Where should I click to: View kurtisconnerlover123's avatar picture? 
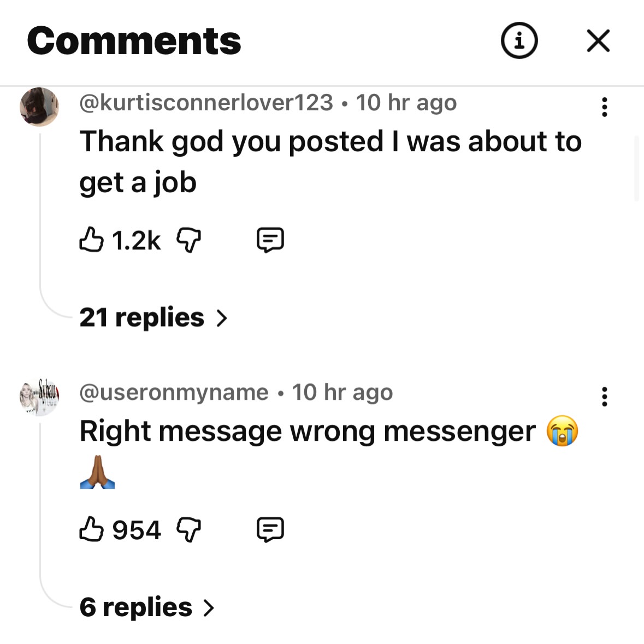click(39, 107)
